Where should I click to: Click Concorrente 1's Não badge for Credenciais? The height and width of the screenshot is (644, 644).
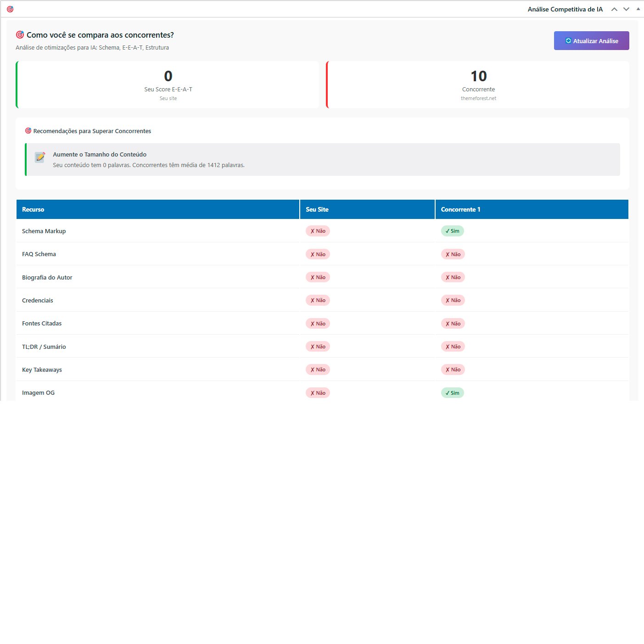(453, 300)
